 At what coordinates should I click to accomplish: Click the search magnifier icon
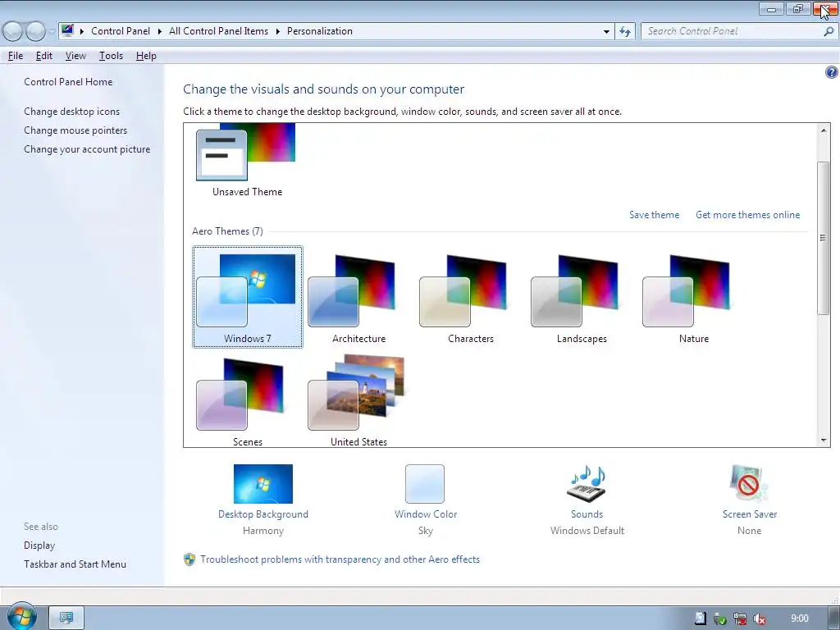(x=829, y=32)
